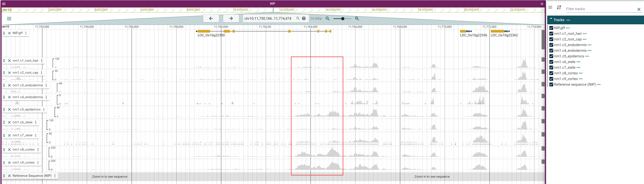The height and width of the screenshot is (184, 644).
Task: Click the zoom in magnifier icon
Action: [x=357, y=19]
